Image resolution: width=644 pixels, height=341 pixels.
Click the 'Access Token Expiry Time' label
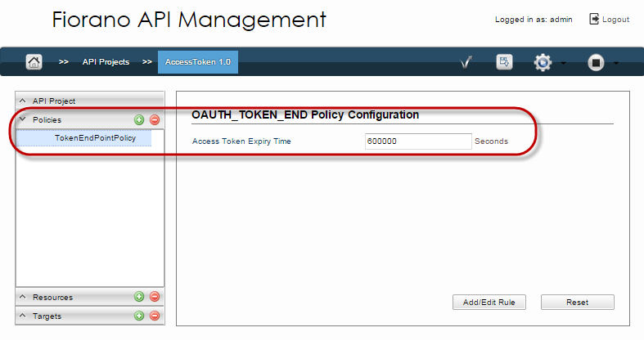[x=241, y=141]
